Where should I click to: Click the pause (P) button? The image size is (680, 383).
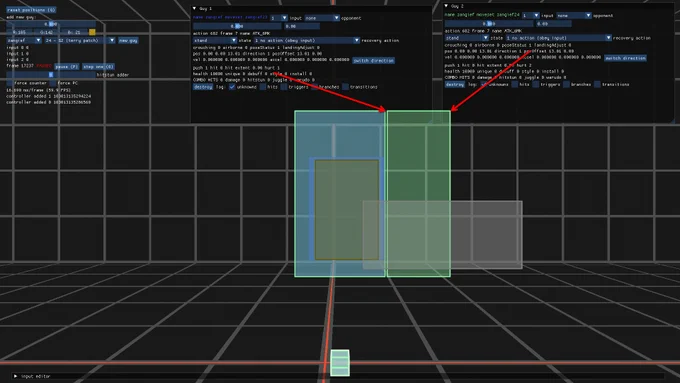pos(67,67)
